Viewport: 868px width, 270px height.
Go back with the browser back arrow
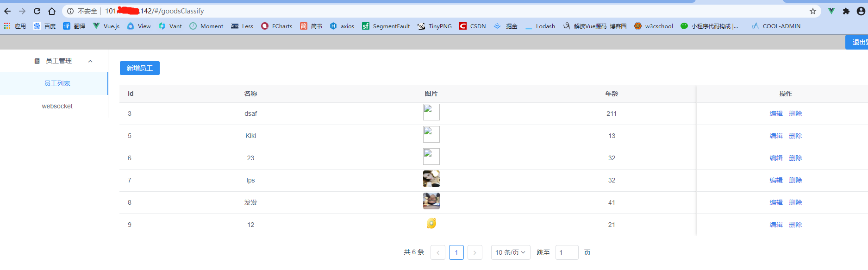(7, 11)
